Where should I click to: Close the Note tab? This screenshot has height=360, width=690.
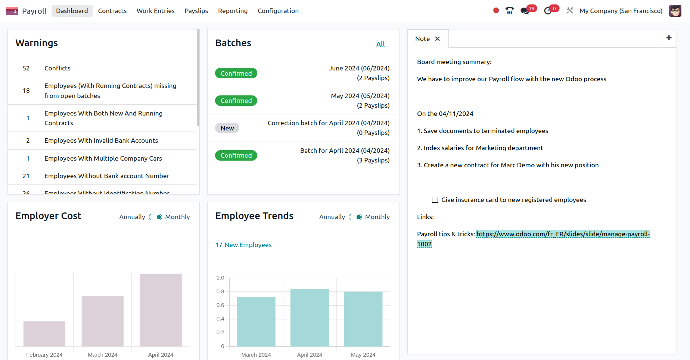click(437, 39)
